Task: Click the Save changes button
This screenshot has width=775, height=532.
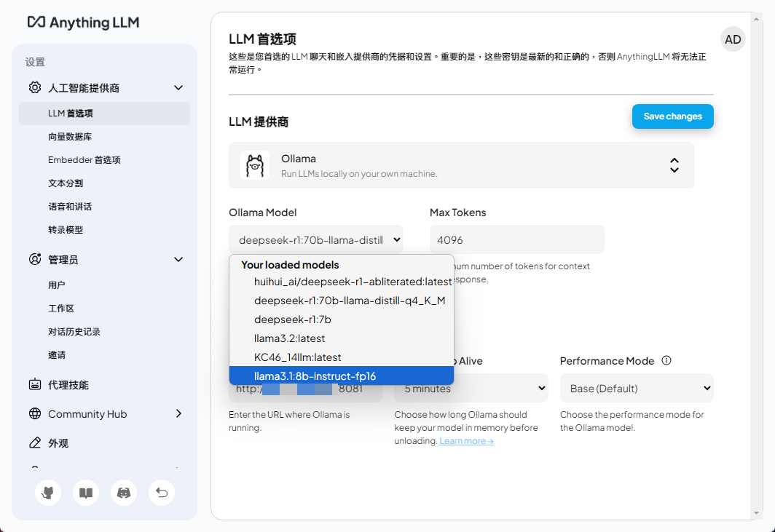Action: 673,116
